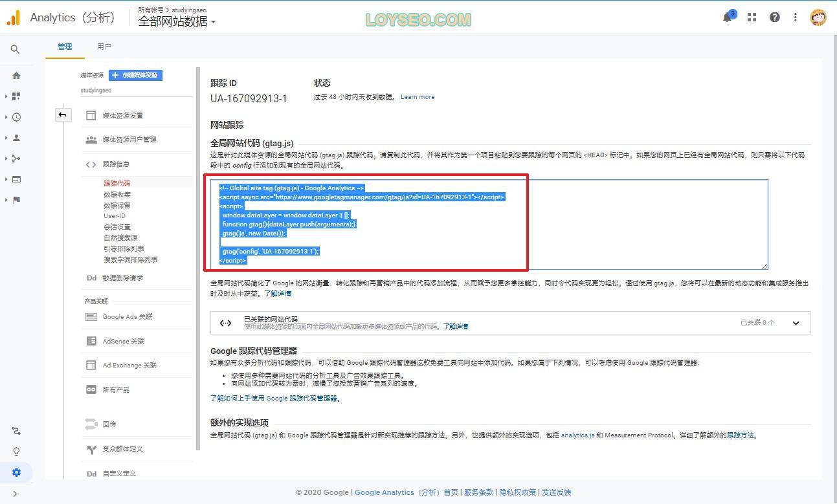Expand the left navigation rail arrow
This screenshot has height=504, width=837.
point(15,494)
